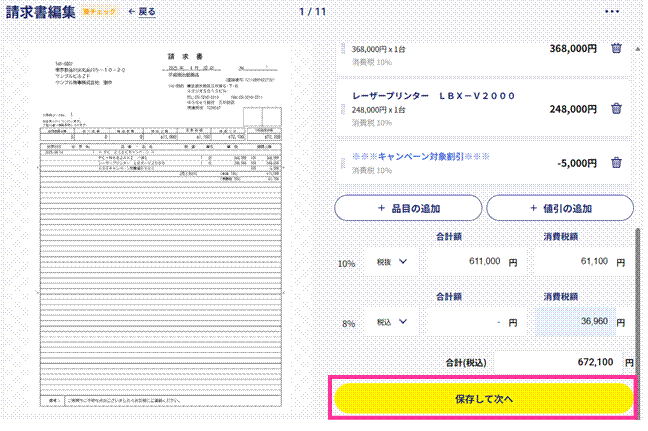Screen dimensions: 648x431
Task: Delete the 368,000円 line item
Action: 616,48
